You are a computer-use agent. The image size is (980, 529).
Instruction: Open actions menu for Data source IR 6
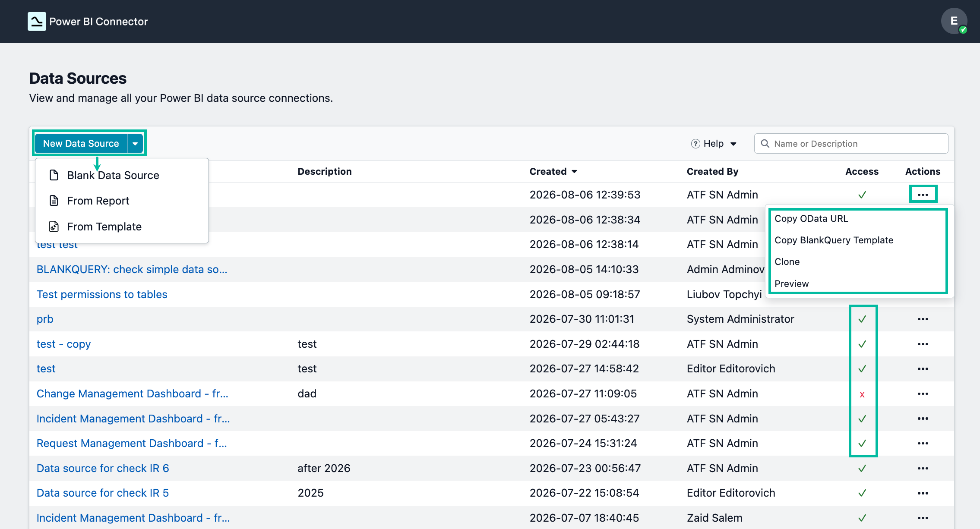point(923,468)
